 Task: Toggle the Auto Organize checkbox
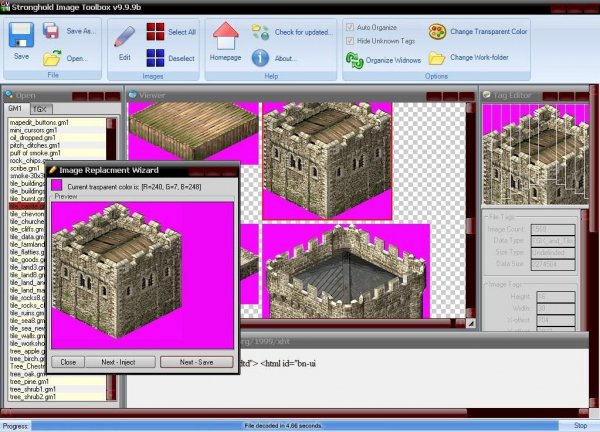pos(350,26)
